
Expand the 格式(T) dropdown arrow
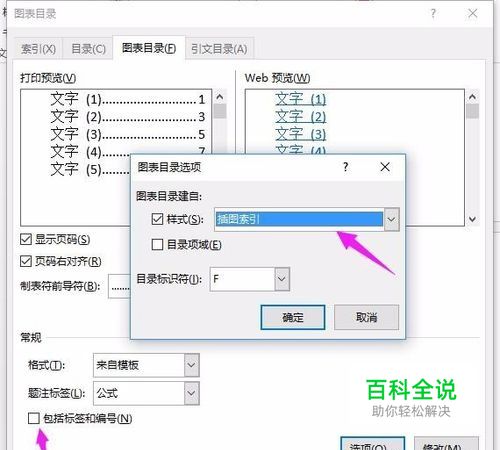(x=191, y=365)
